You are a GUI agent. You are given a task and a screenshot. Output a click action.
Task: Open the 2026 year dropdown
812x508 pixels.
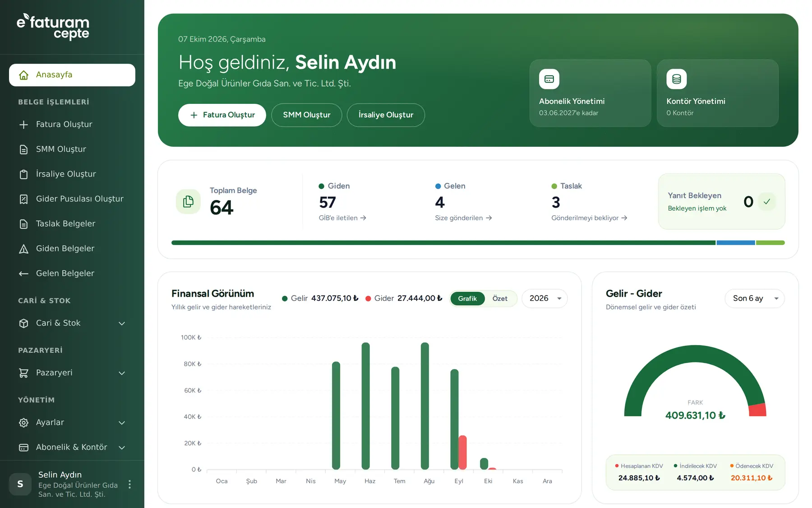pyautogui.click(x=544, y=298)
